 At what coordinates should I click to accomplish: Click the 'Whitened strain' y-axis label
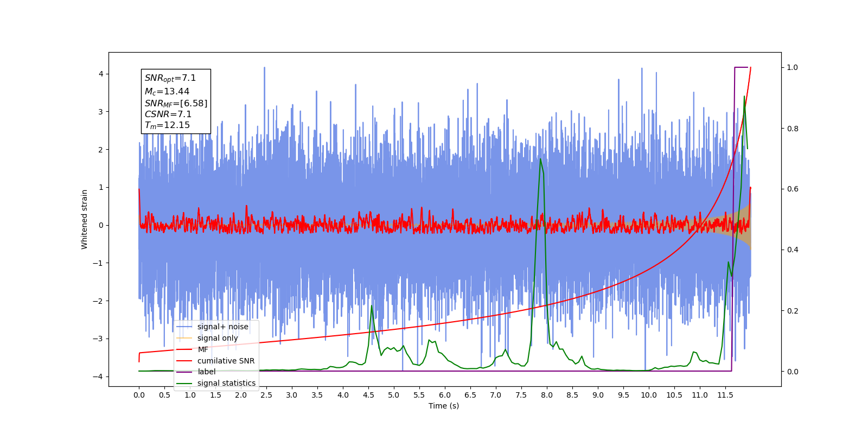click(x=85, y=219)
